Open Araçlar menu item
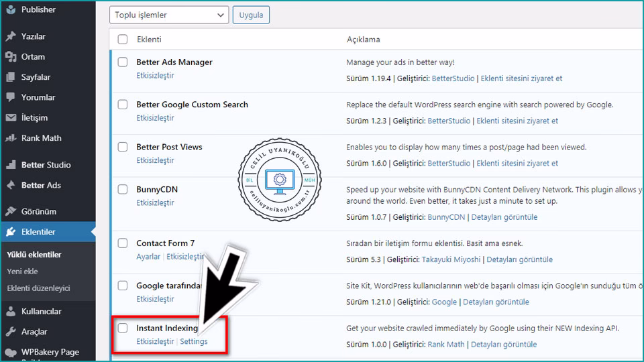Screen dimensions: 644x362 tap(34, 332)
